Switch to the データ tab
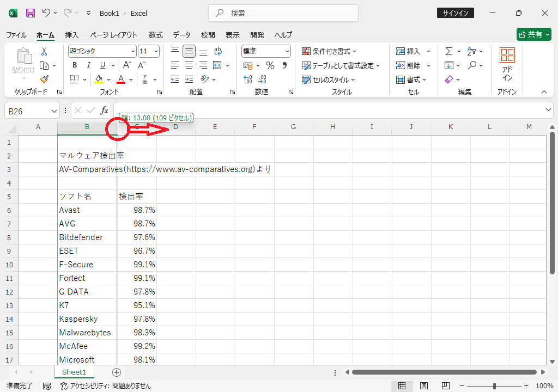This screenshot has width=558, height=392. [x=182, y=35]
